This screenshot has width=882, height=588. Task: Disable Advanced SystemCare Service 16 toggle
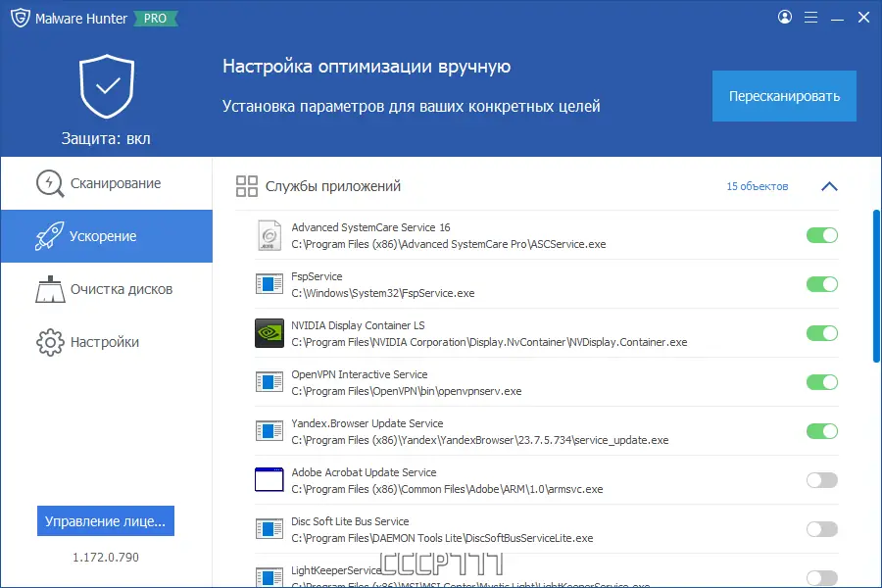pos(822,235)
